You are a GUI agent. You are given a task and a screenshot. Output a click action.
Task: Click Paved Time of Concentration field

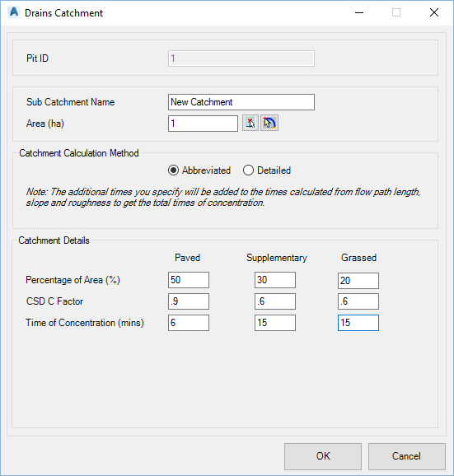point(189,323)
